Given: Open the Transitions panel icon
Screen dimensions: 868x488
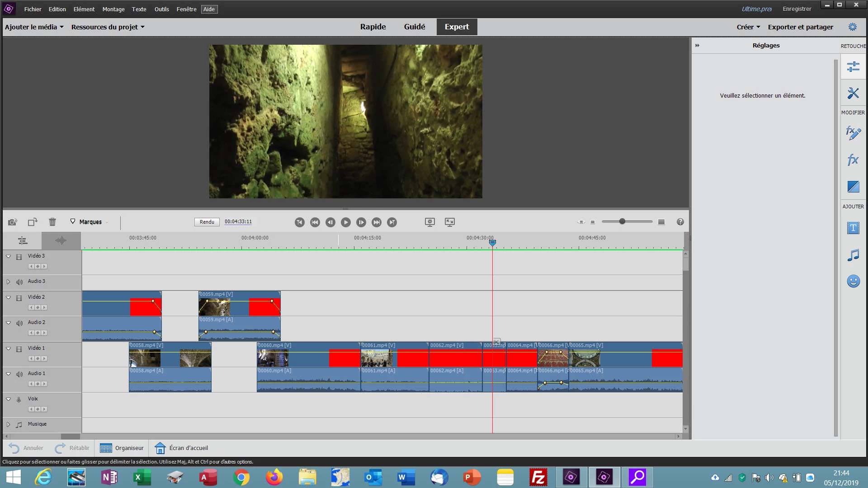Looking at the screenshot, I should 853,187.
